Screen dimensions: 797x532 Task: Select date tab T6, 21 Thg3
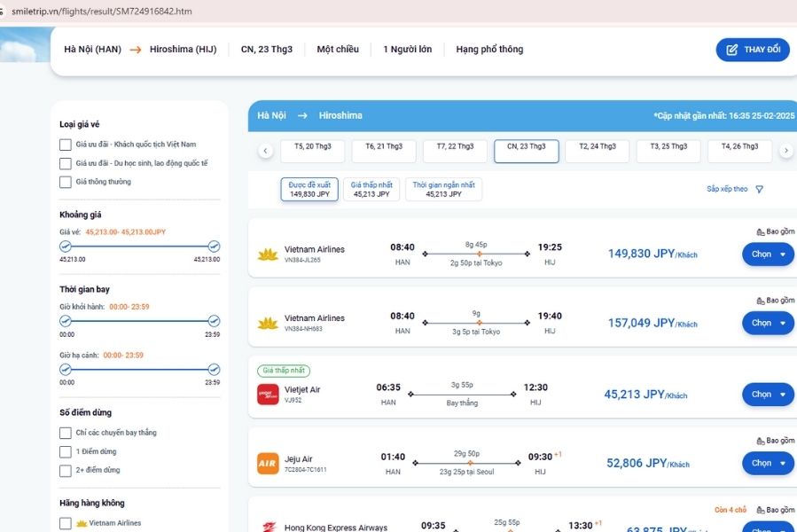(384, 151)
